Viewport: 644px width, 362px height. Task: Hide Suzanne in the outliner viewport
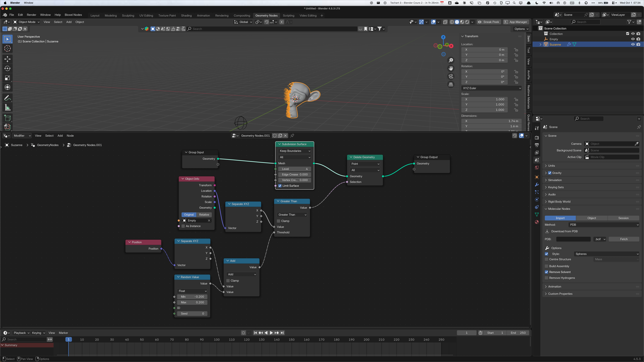(x=633, y=44)
